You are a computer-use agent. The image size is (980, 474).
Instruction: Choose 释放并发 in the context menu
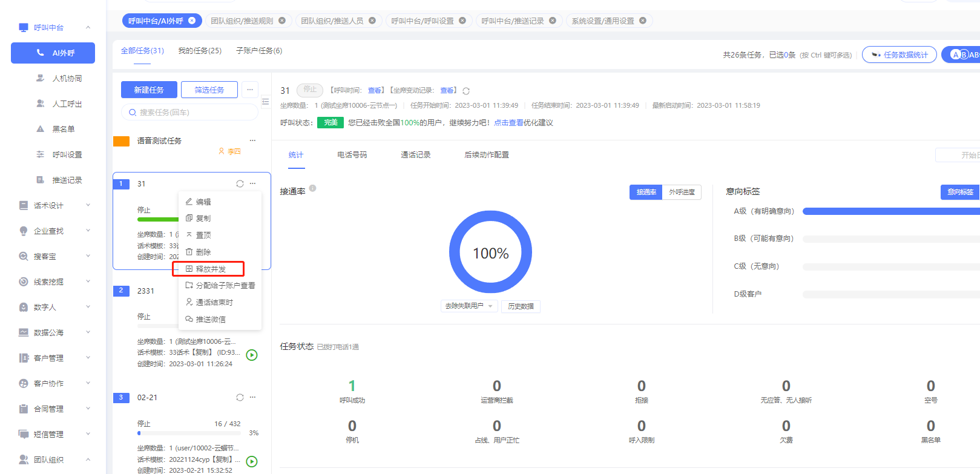coord(210,269)
